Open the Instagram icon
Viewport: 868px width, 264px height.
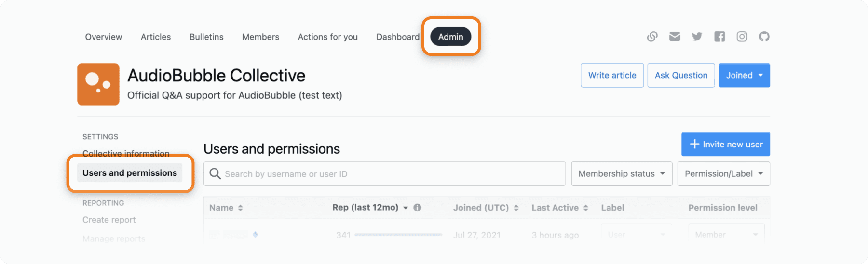pyautogui.click(x=742, y=37)
